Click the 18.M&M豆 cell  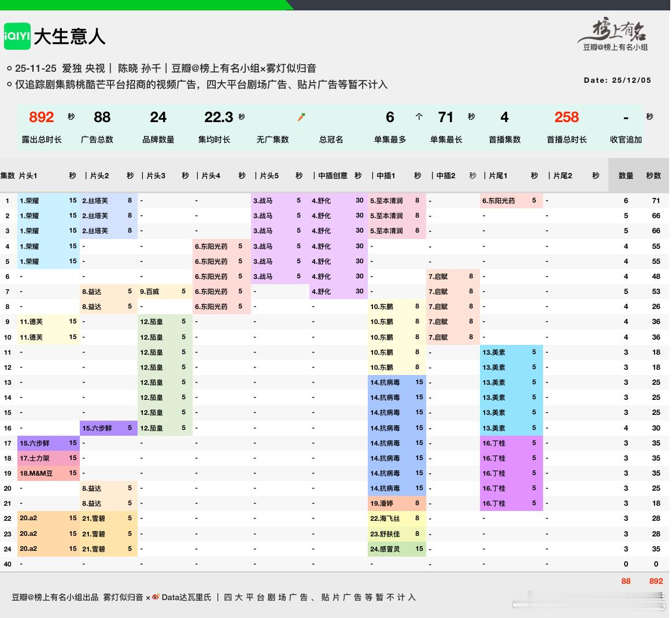pos(36,473)
